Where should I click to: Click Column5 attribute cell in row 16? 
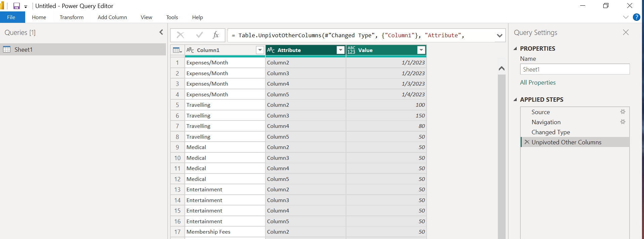[x=306, y=221]
